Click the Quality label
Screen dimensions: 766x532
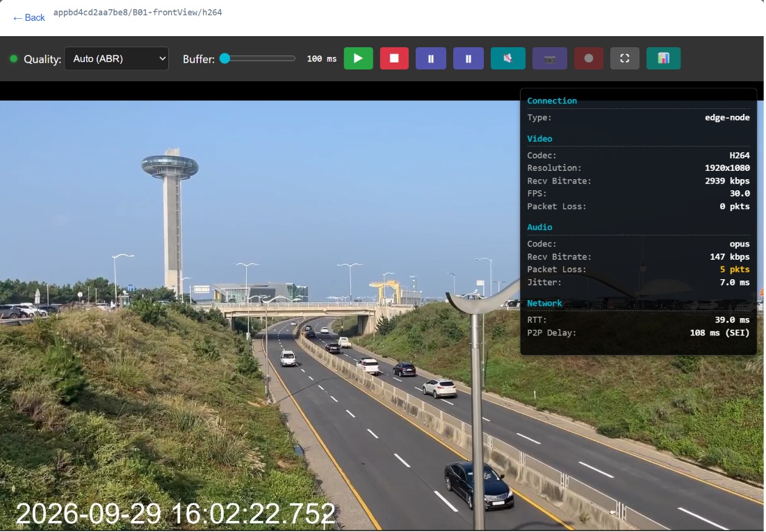tap(42, 59)
